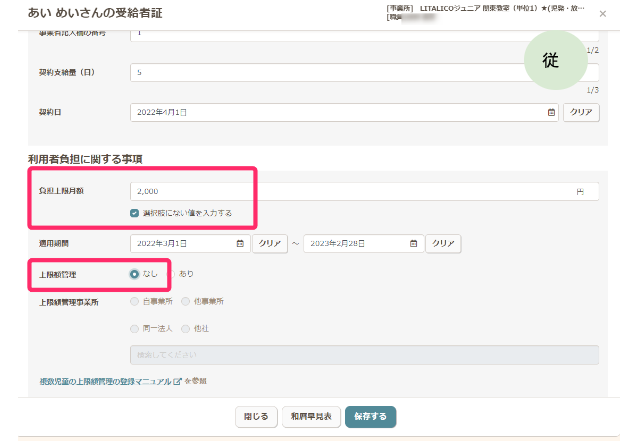Close the 受給者証 dialog with X
633x441 pixels.
tap(602, 14)
